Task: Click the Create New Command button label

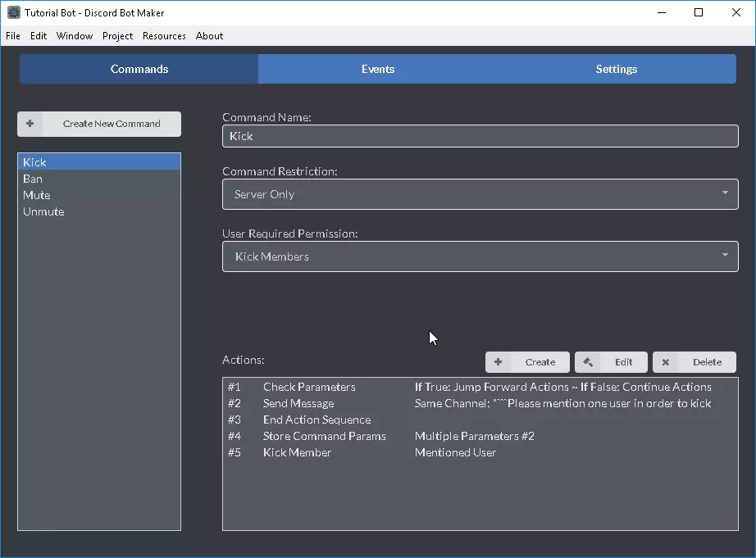Action: click(112, 124)
